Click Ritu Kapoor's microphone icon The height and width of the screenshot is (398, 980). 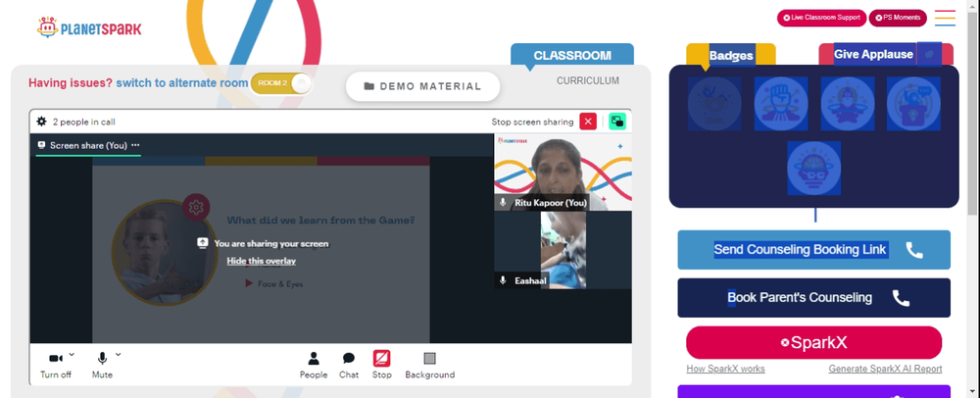click(x=503, y=203)
